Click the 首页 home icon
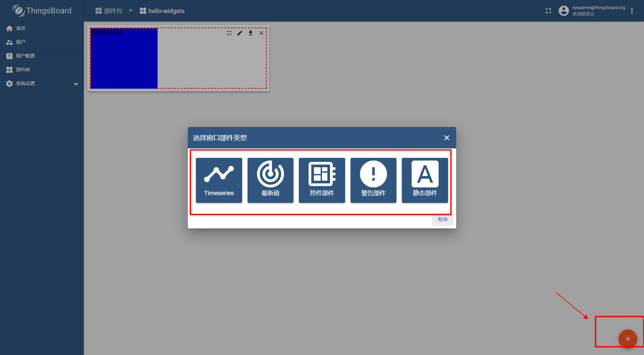The image size is (644, 355). point(9,29)
